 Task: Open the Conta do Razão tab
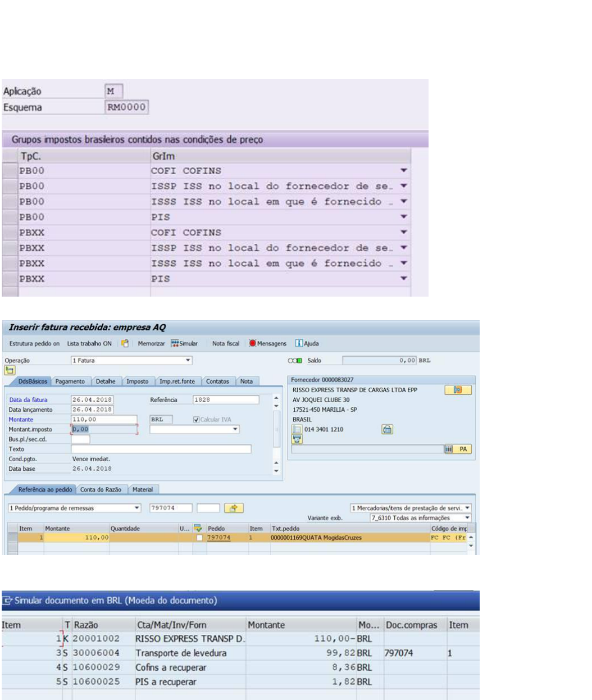click(x=101, y=490)
